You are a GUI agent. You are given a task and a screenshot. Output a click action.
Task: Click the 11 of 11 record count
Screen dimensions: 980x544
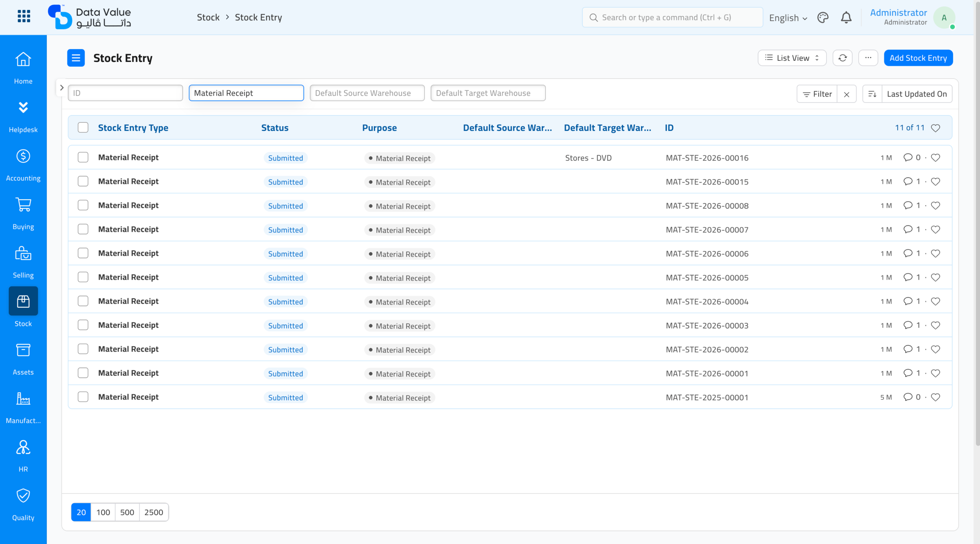[x=910, y=128]
